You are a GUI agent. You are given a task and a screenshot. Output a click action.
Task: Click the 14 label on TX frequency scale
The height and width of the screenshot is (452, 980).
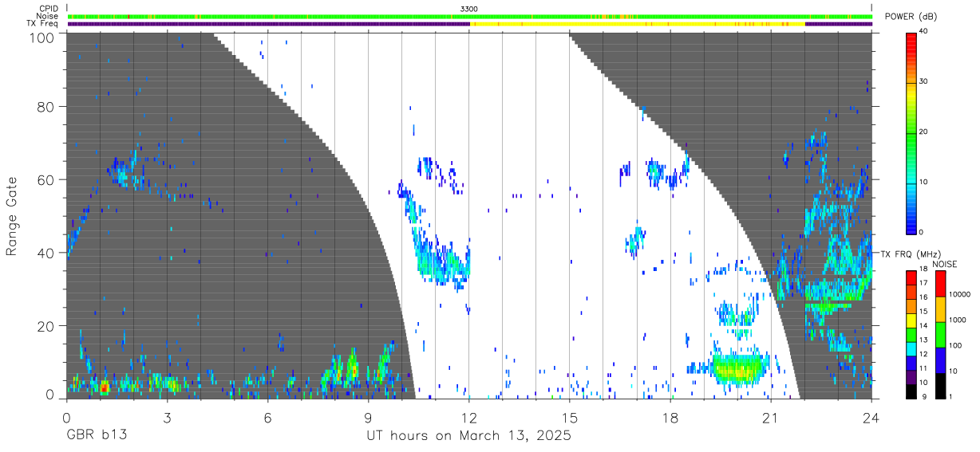click(x=923, y=325)
